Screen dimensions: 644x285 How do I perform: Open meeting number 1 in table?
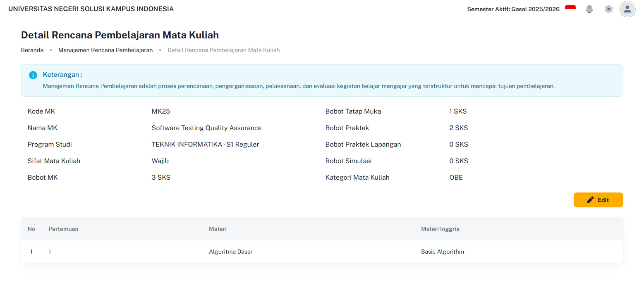50,251
